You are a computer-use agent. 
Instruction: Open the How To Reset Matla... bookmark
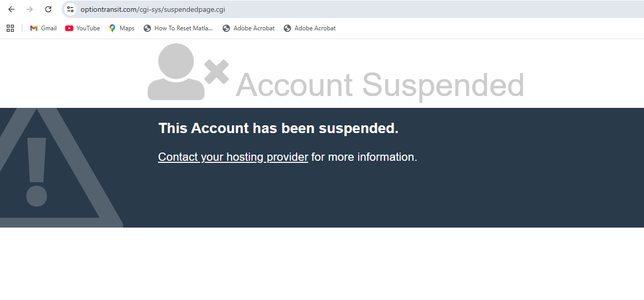pyautogui.click(x=178, y=28)
